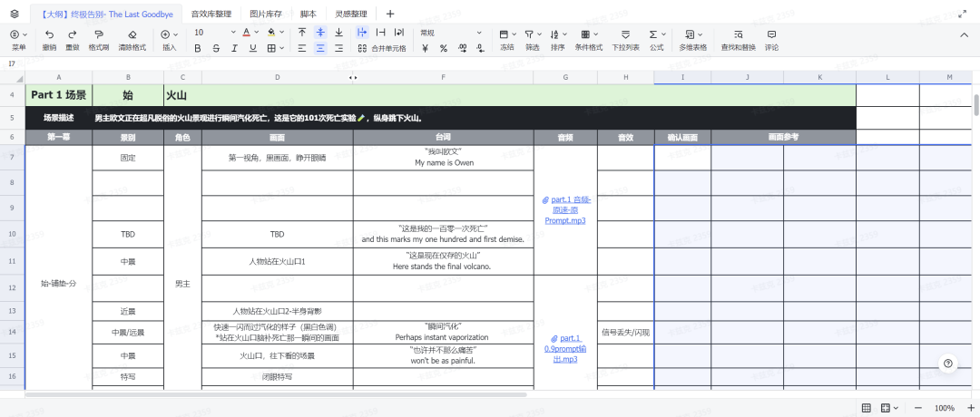Viewport: 980px width, 417px height.
Task: Click the sheet layers icon beside the tabs
Action: [x=15, y=14]
